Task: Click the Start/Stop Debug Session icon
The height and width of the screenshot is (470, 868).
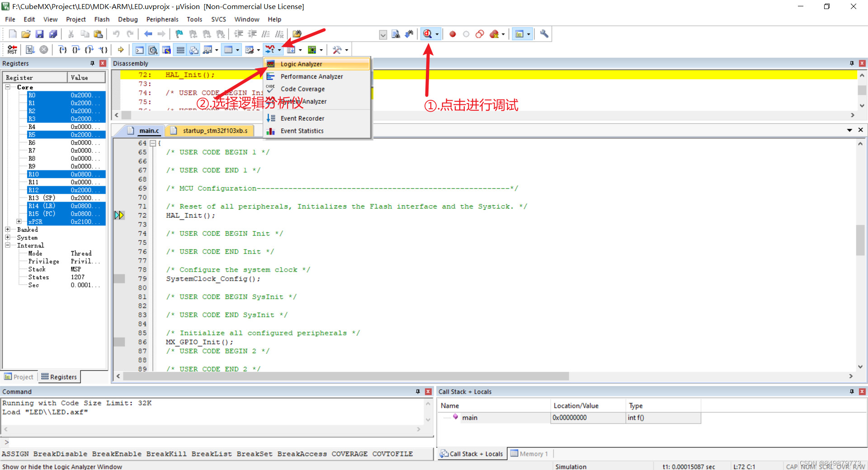Action: [x=428, y=34]
